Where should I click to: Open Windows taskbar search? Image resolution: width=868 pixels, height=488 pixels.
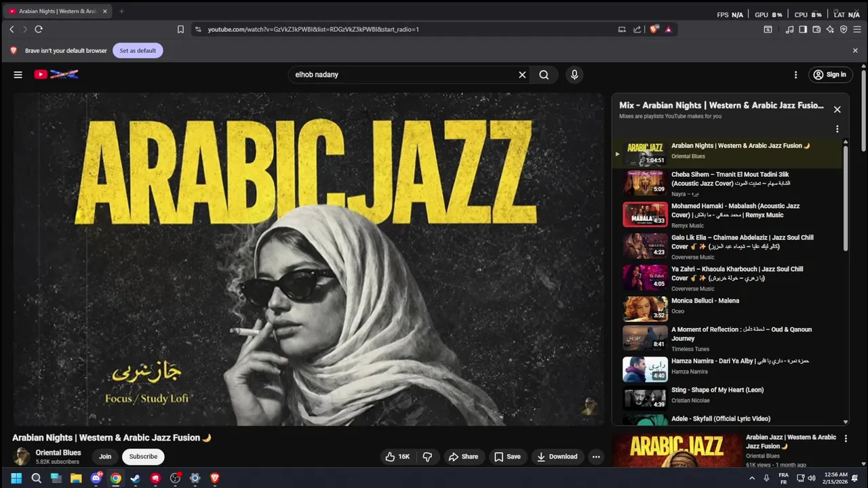click(x=37, y=478)
